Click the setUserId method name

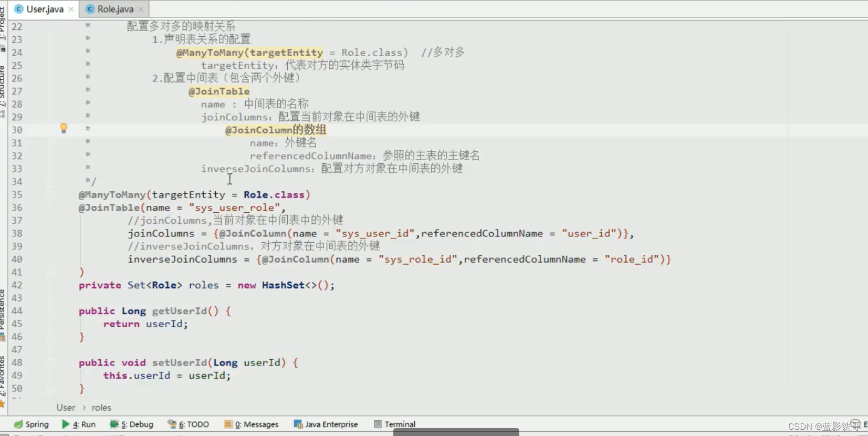tap(180, 362)
